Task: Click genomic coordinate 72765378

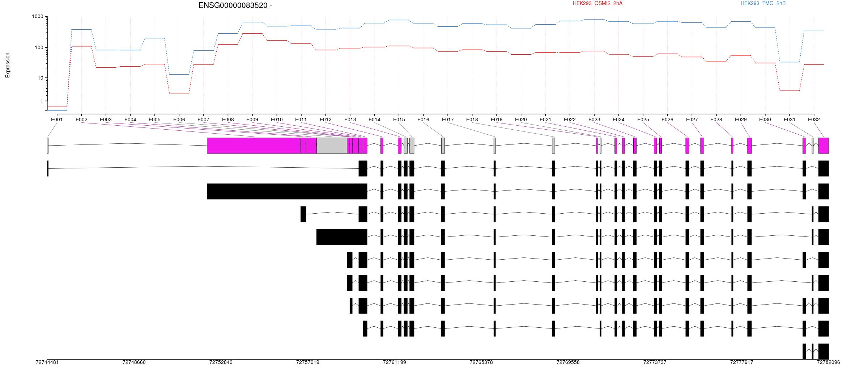Action: click(x=481, y=362)
